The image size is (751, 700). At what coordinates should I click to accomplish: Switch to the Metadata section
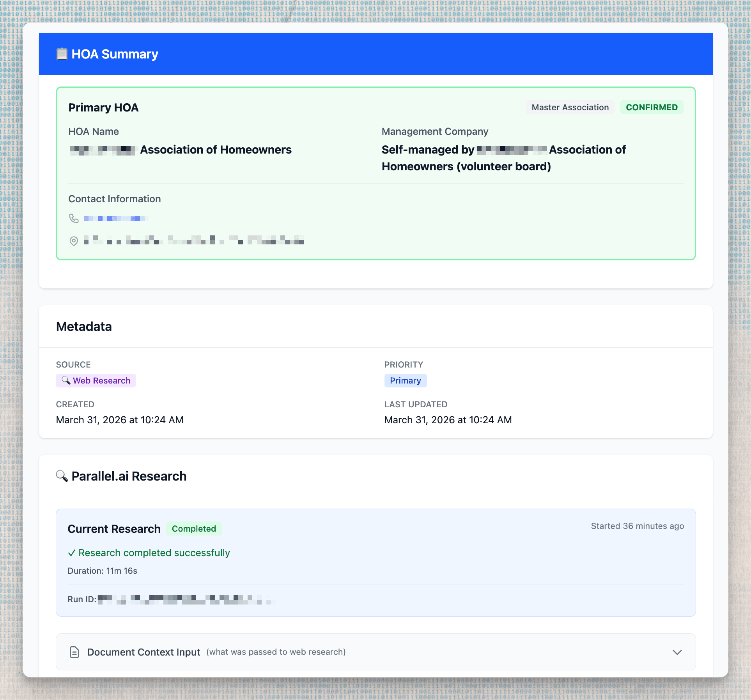pyautogui.click(x=84, y=326)
